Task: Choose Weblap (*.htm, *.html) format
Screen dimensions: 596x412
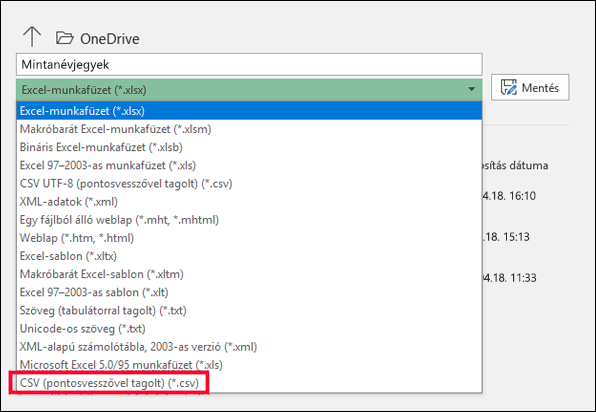Action: (x=249, y=238)
